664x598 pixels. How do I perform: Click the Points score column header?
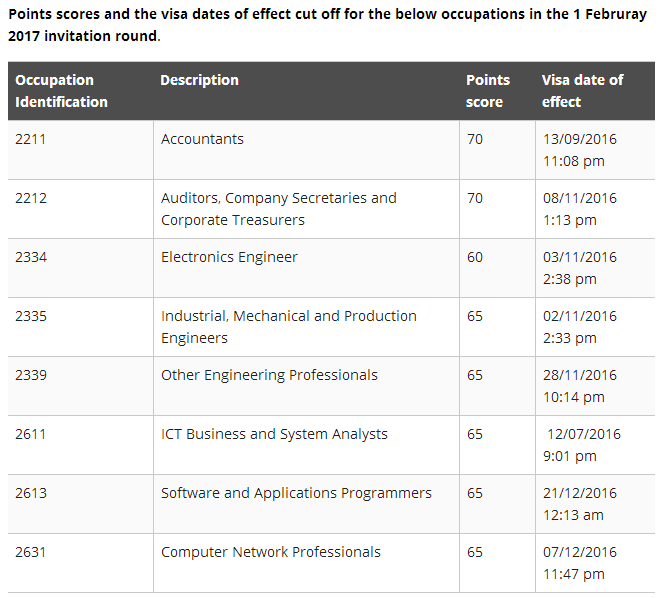point(488,91)
